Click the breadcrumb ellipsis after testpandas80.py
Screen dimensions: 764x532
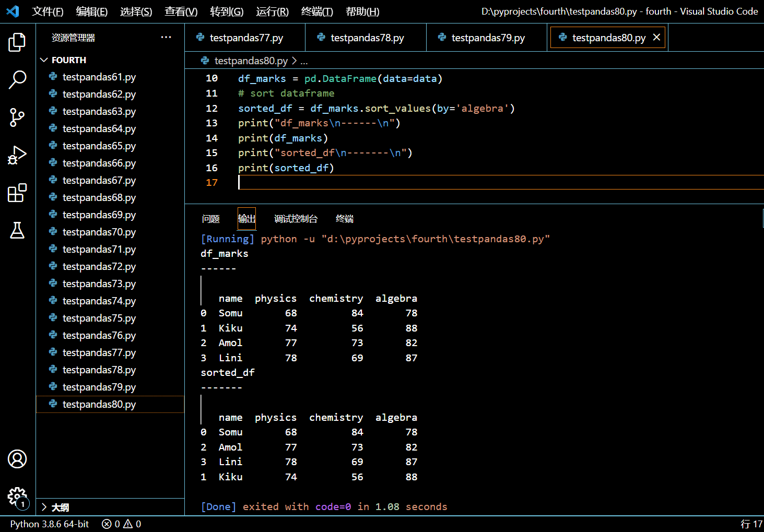tap(304, 61)
